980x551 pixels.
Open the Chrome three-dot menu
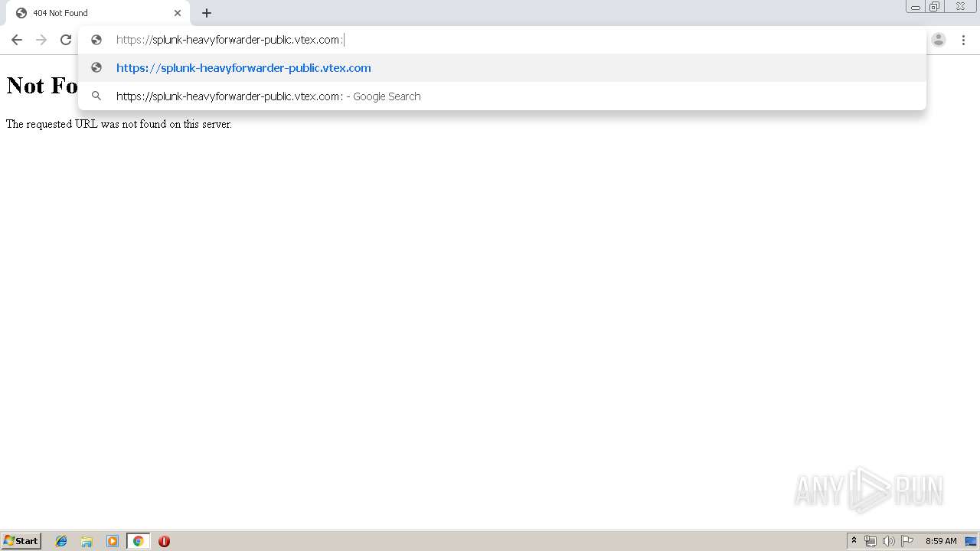pos(963,40)
